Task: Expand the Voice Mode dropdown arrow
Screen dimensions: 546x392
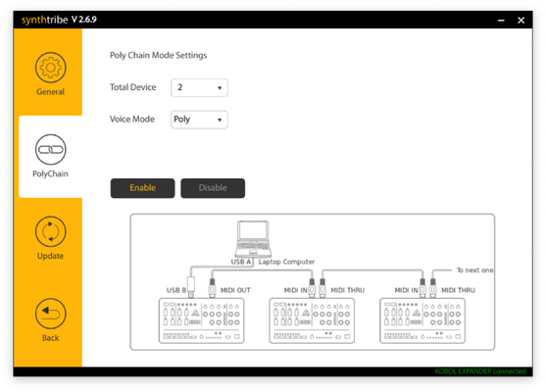Action: pyautogui.click(x=220, y=120)
